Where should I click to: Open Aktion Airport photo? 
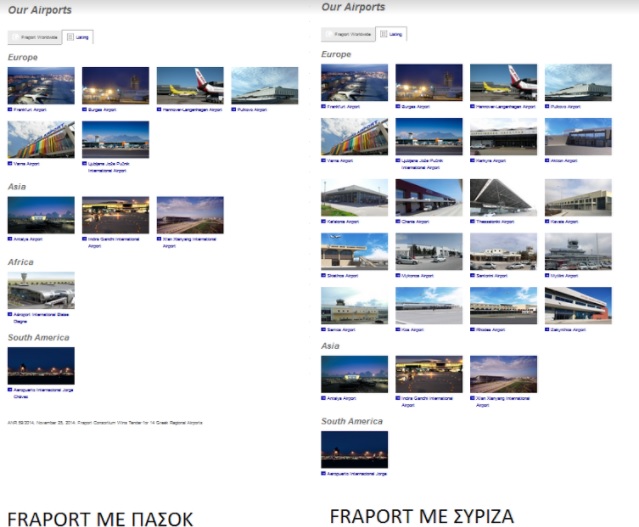[578, 137]
